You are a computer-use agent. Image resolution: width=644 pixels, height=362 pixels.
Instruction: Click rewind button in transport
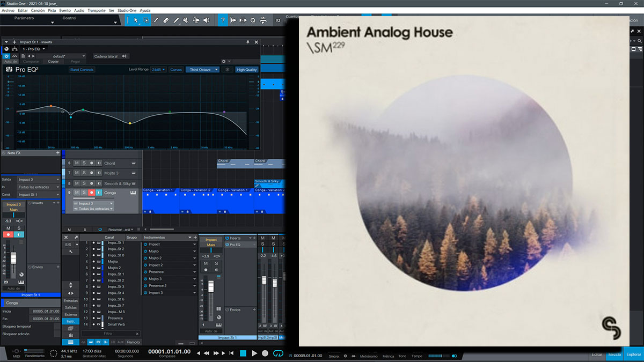(207, 353)
